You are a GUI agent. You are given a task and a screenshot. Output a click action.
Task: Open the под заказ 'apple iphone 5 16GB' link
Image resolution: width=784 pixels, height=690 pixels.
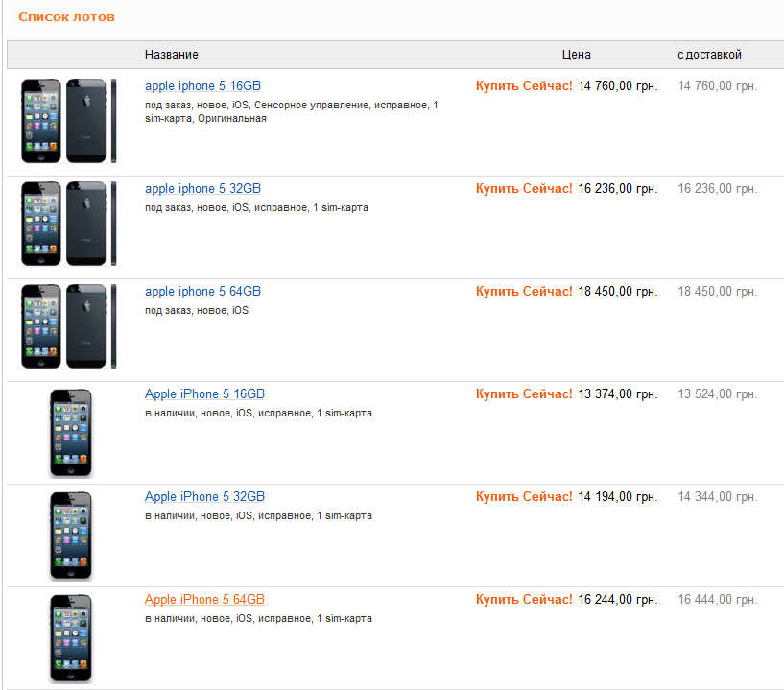[202, 85]
